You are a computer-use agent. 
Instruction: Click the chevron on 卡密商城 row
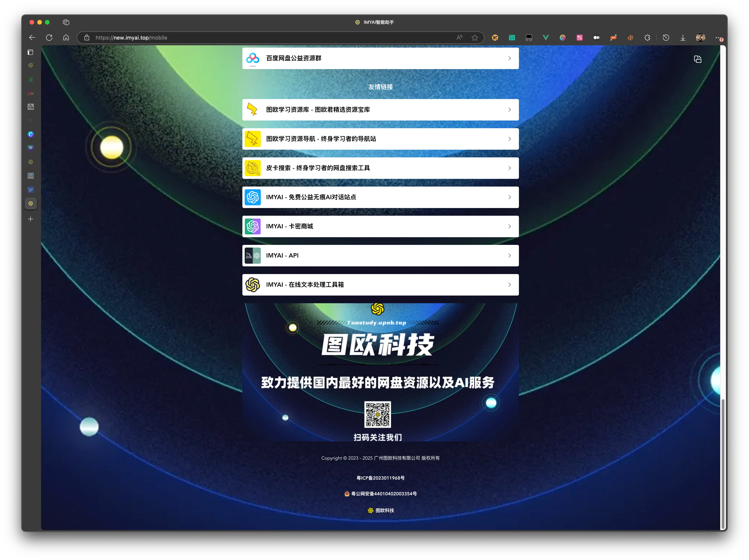click(510, 226)
